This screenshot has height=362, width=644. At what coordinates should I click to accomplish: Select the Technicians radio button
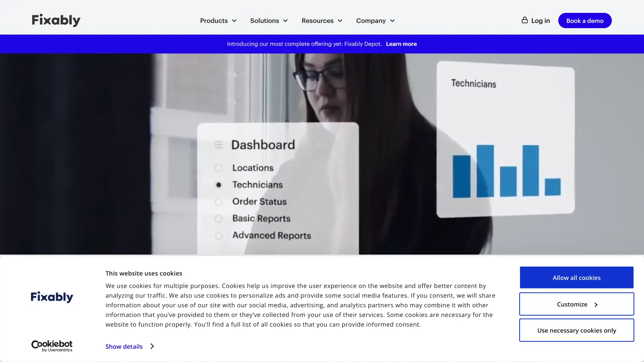click(x=219, y=185)
